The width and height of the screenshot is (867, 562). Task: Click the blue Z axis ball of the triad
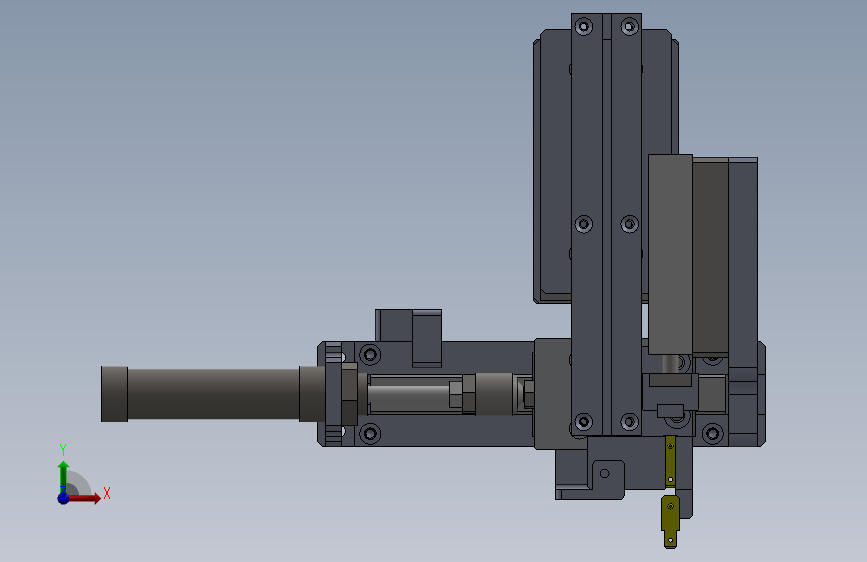click(64, 498)
